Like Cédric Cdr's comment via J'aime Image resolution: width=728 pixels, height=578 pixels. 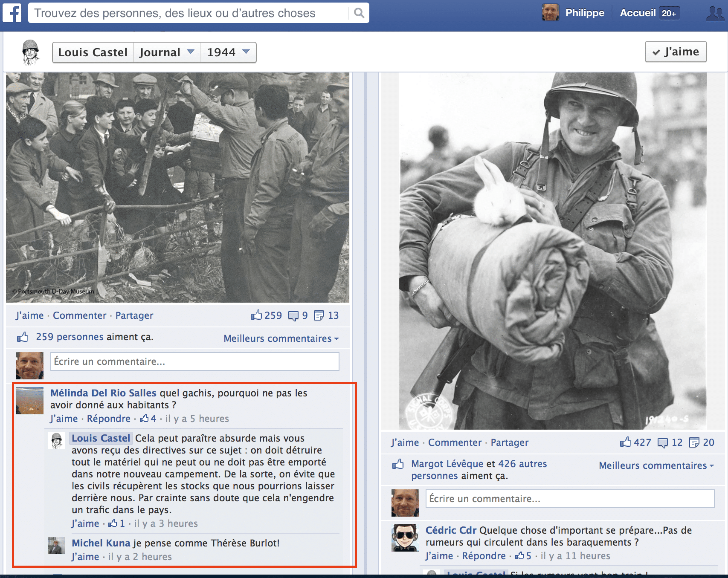pyautogui.click(x=439, y=556)
